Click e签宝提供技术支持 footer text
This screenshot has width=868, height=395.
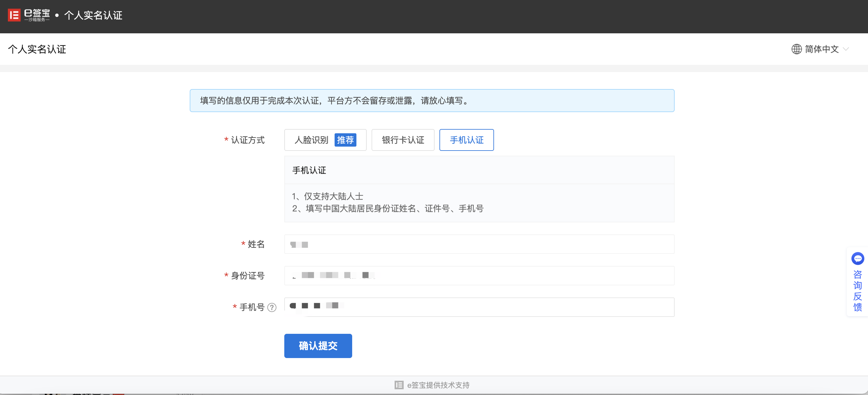438,385
